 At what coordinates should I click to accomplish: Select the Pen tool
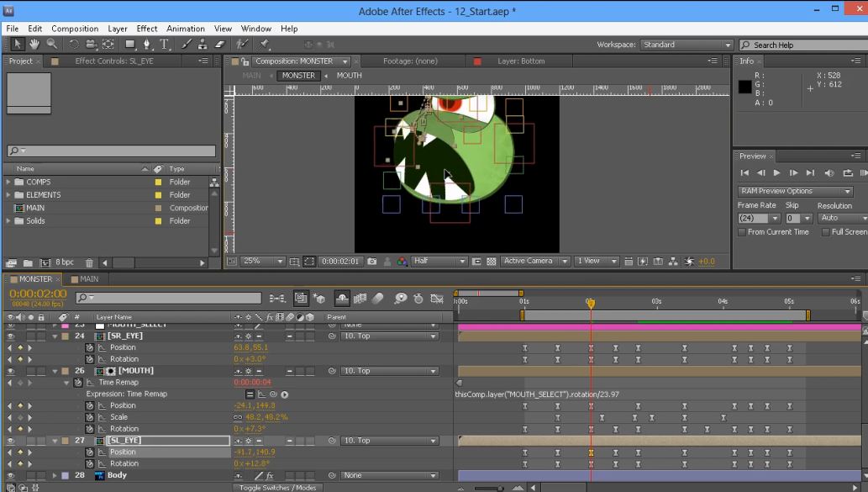tap(147, 45)
